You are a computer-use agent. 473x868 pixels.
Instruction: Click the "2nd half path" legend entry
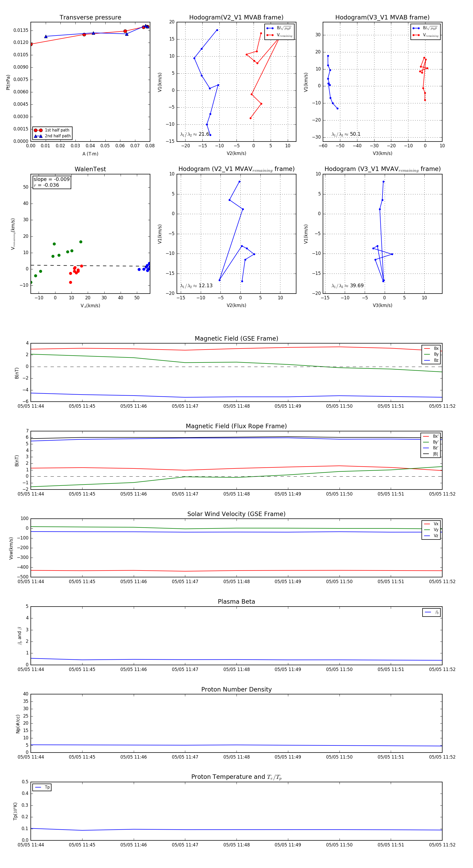click(x=53, y=136)
